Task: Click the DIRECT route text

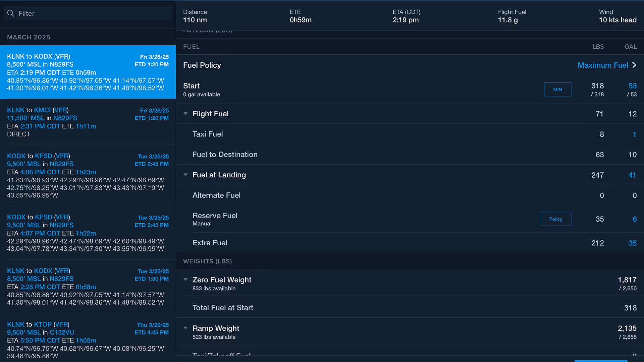Action: [18, 134]
